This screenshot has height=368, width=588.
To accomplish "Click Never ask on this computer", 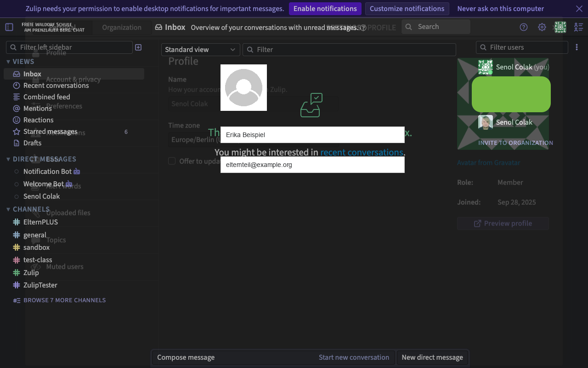I will pos(501,9).
